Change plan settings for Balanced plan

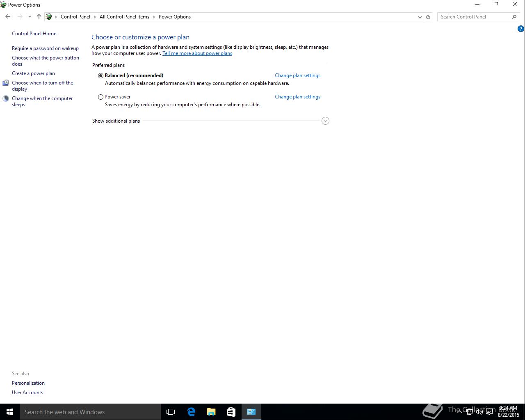point(297,75)
